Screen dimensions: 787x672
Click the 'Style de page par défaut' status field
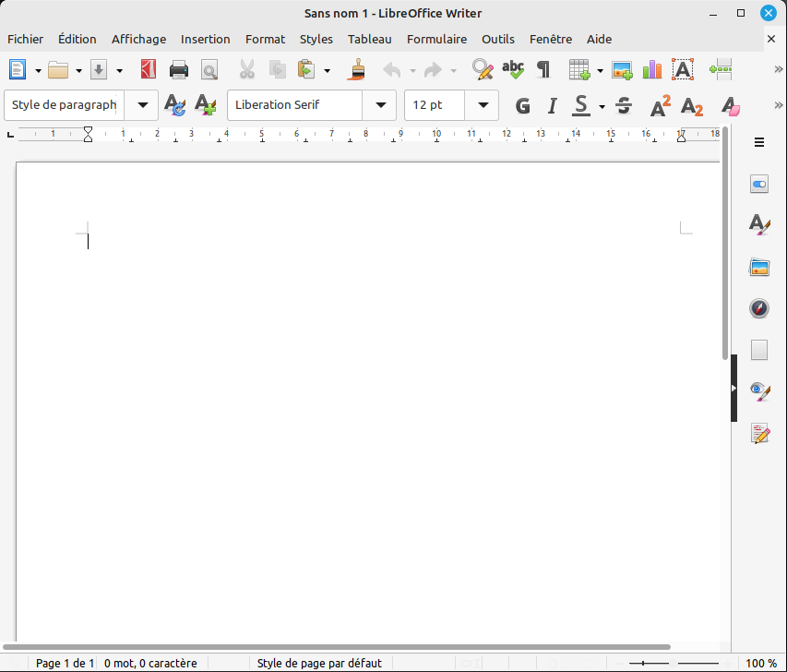(319, 663)
